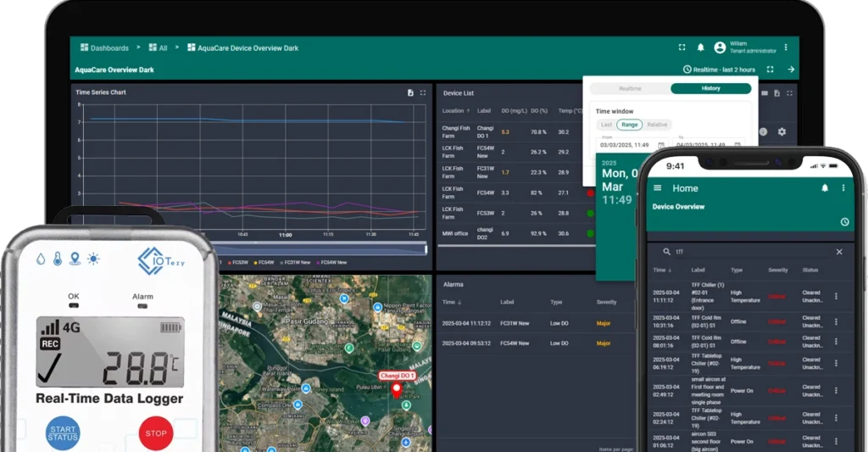Open actions menu for the 08:01:16 TFF Cold Rm alarm
The height and width of the screenshot is (452, 868).
(836, 342)
